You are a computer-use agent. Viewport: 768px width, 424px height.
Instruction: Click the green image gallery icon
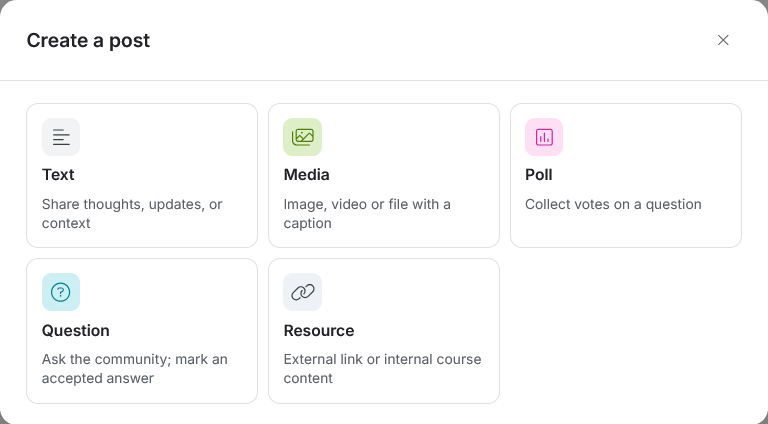click(303, 137)
